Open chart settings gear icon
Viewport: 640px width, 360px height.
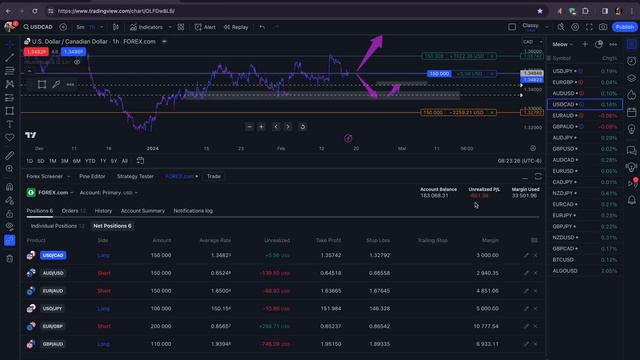tap(575, 27)
